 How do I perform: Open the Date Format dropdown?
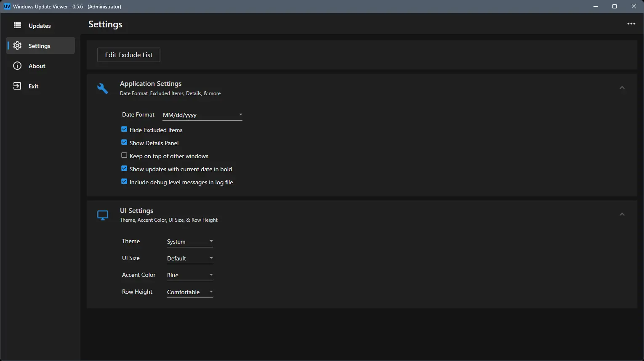pos(202,115)
